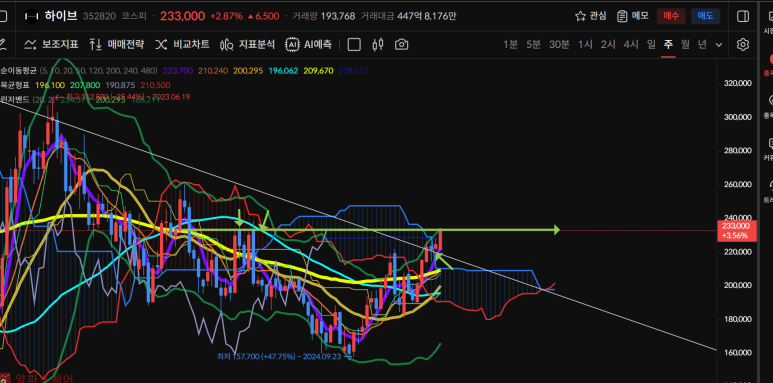The width and height of the screenshot is (773, 383).
Task: Click the 일목균형표 indicator legend label
Action: [x=15, y=85]
